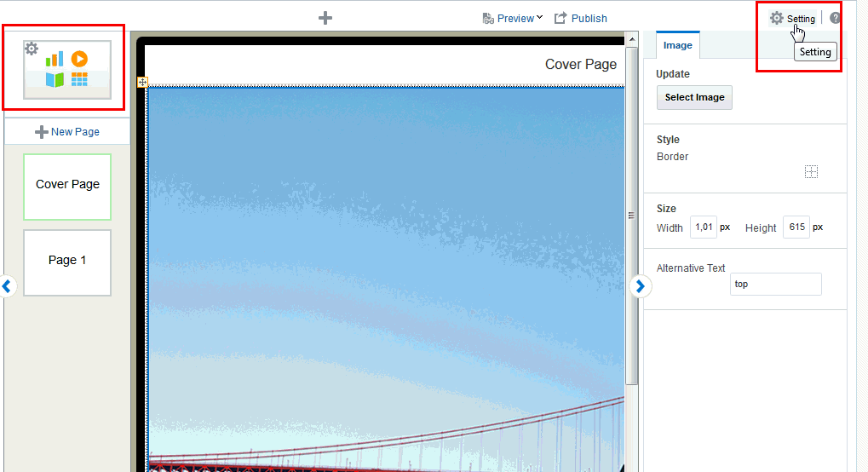Click the Width input field
Viewport: 868px width, 472px height.
click(x=703, y=227)
